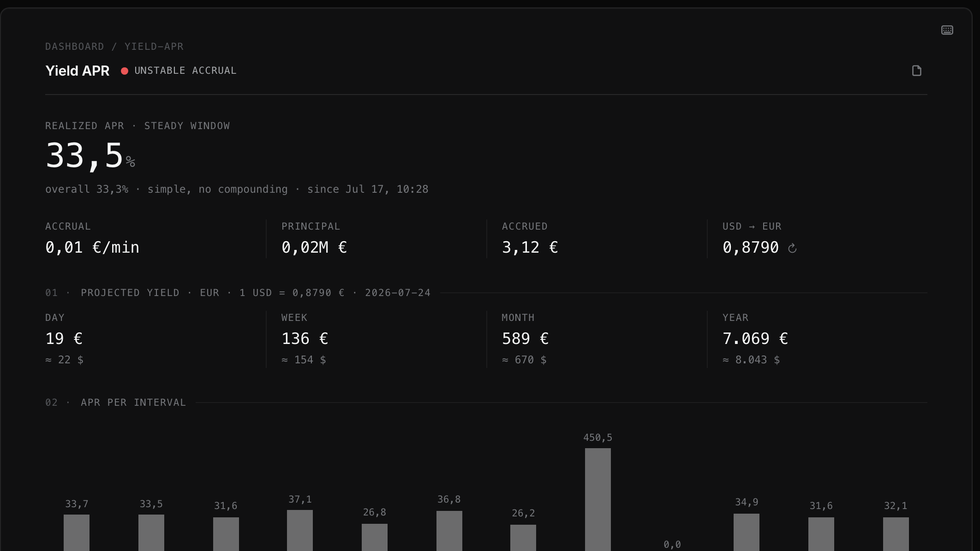This screenshot has height=551, width=980.
Task: Click the WEEK label
Action: [x=294, y=318]
